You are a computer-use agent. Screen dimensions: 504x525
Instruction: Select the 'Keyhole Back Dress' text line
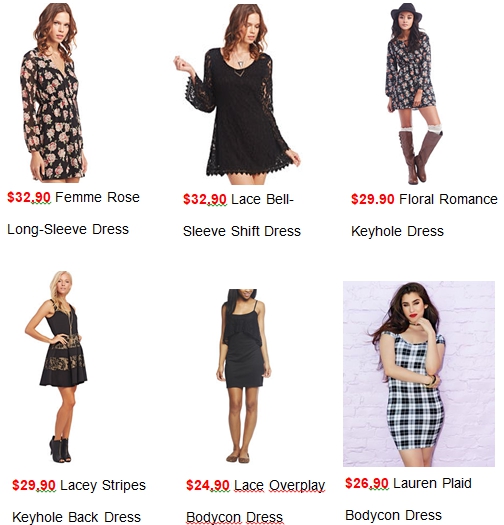pos(76,517)
